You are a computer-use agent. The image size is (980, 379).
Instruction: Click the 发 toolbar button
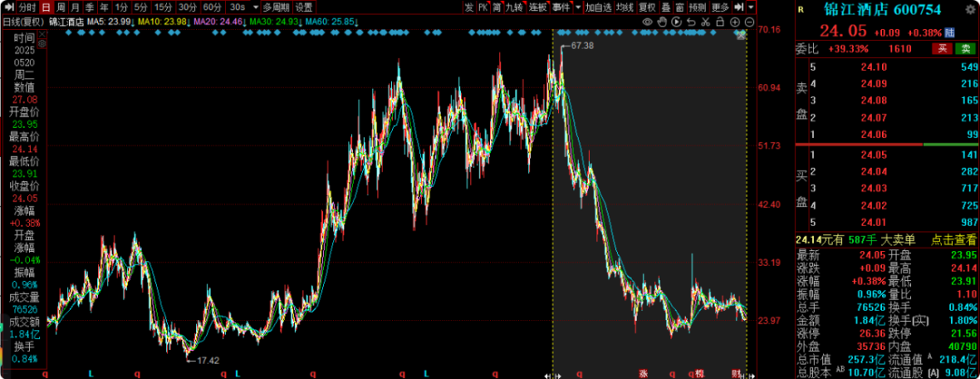click(x=469, y=7)
